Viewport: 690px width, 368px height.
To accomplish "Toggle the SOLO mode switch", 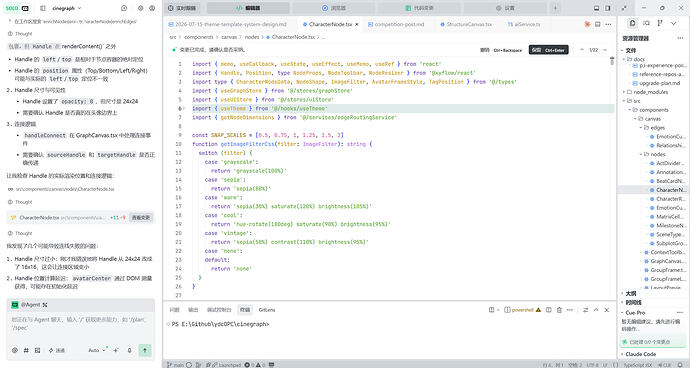I will [17, 8].
